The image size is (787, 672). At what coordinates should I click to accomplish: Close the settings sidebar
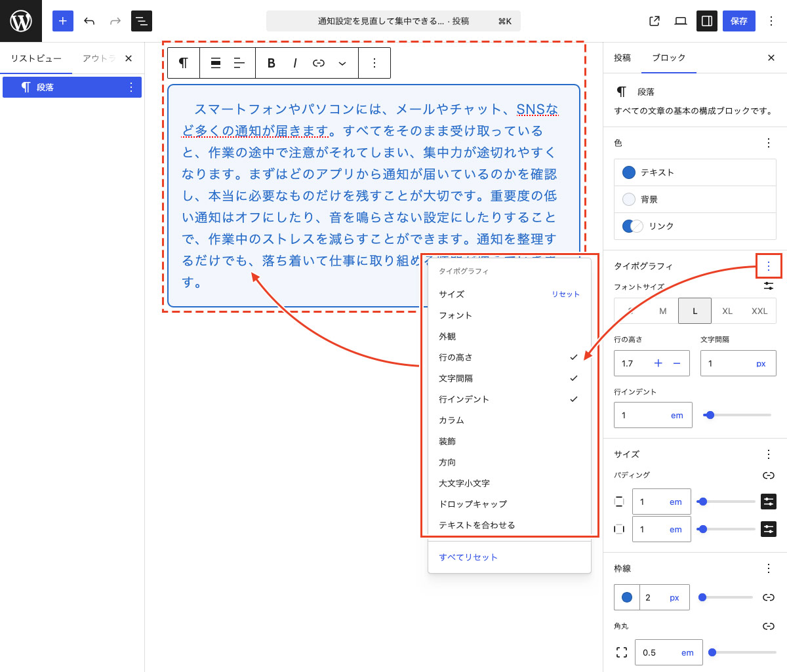771,58
